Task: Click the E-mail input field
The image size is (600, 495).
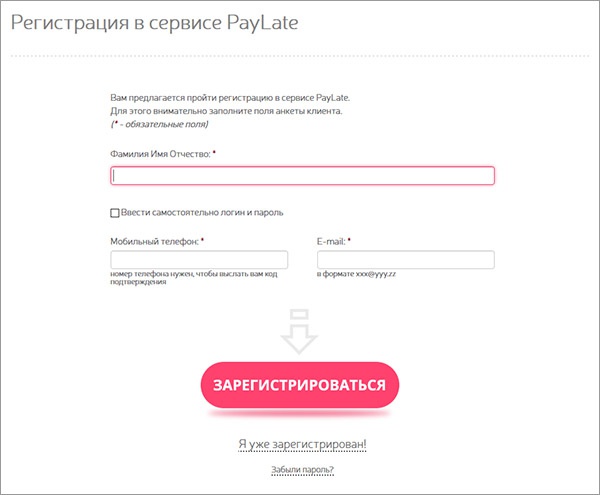Action: point(405,260)
